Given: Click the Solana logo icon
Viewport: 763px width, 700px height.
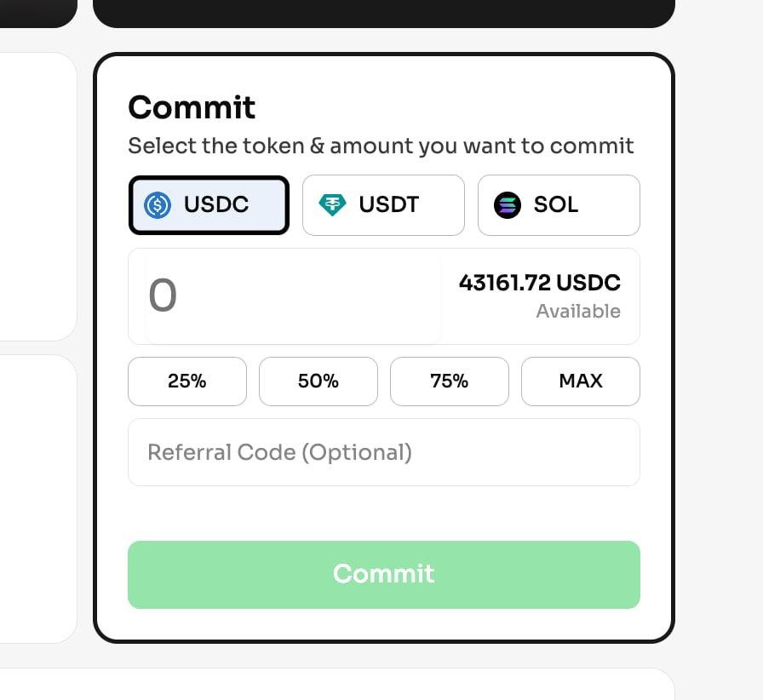Looking at the screenshot, I should (x=508, y=205).
